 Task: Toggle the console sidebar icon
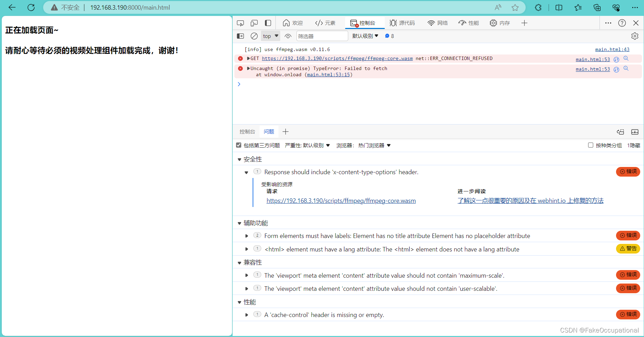point(241,36)
